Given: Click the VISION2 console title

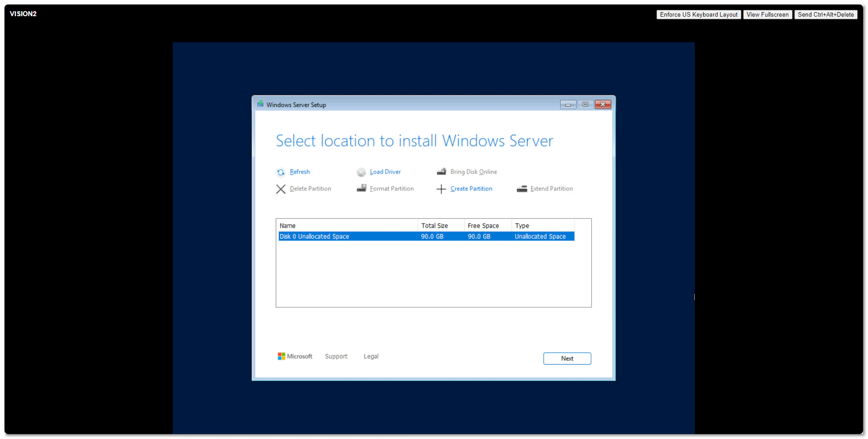Looking at the screenshot, I should click(x=23, y=14).
